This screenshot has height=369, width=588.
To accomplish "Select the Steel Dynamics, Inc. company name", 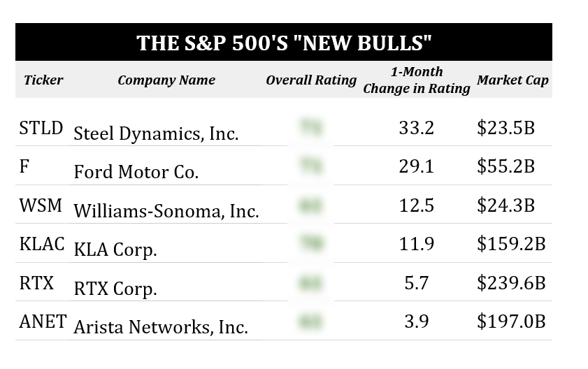I will [156, 133].
